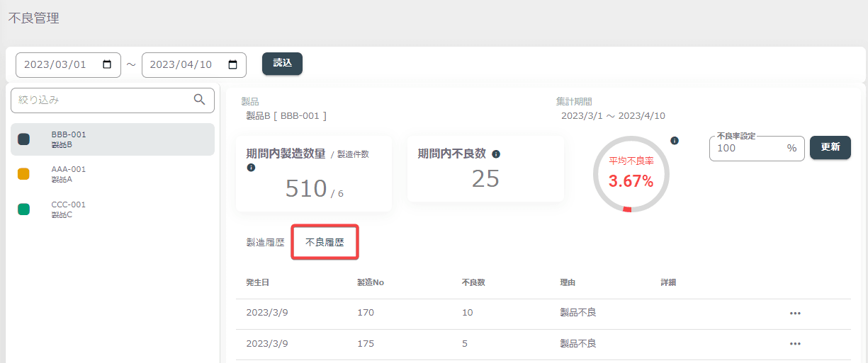This screenshot has height=363, width=868.
Task: Select 製品C CCC-001 in product list
Action: pyautogui.click(x=113, y=209)
